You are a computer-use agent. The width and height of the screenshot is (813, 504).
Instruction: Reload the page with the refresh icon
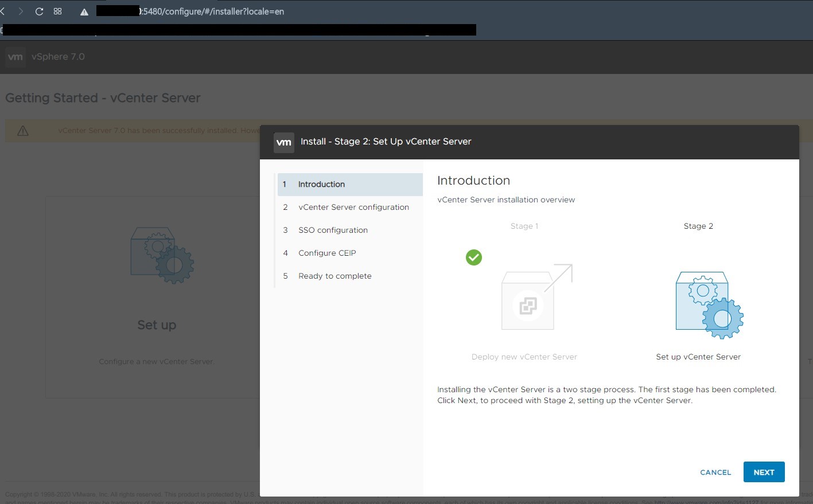pos(39,11)
